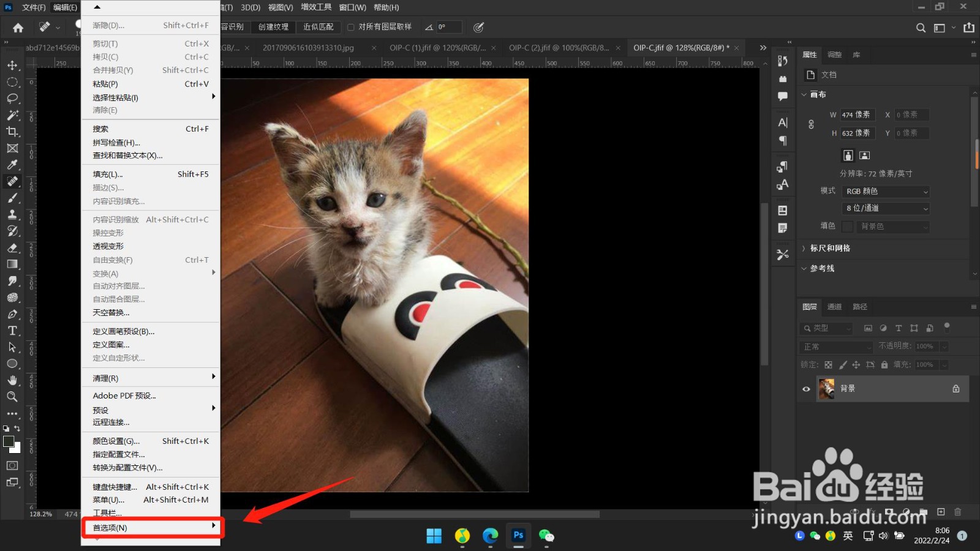Toggle the Sample All Layers checkbox
The image size is (980, 551).
[351, 27]
